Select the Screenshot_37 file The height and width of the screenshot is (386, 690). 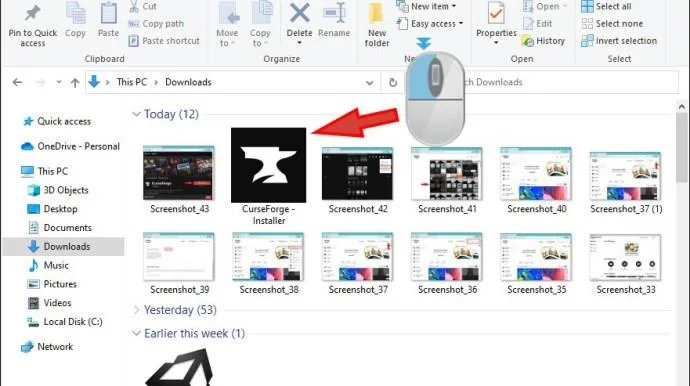point(358,264)
